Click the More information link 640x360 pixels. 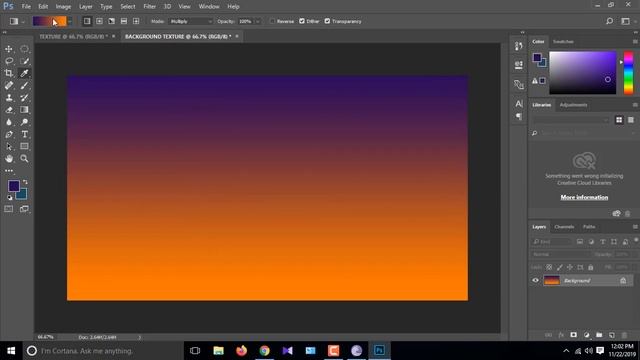click(584, 197)
